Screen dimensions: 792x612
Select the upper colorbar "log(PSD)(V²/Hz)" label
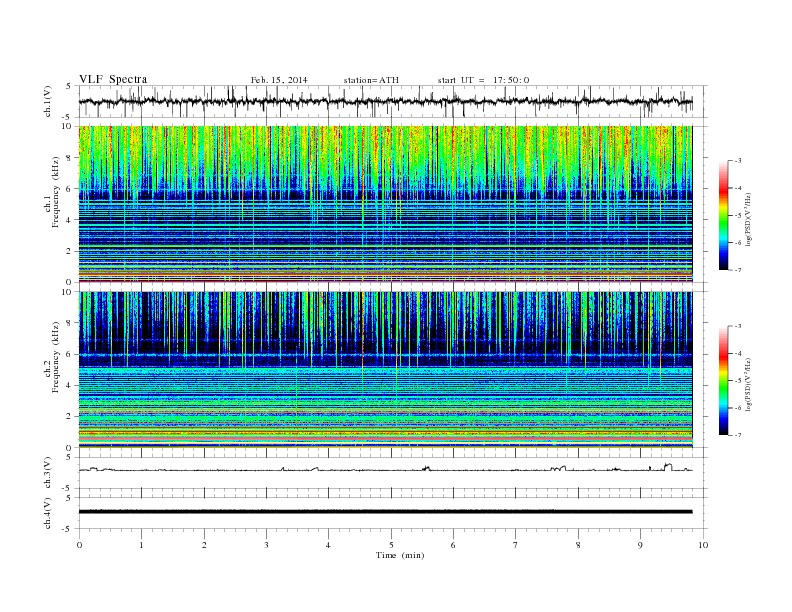[748, 220]
